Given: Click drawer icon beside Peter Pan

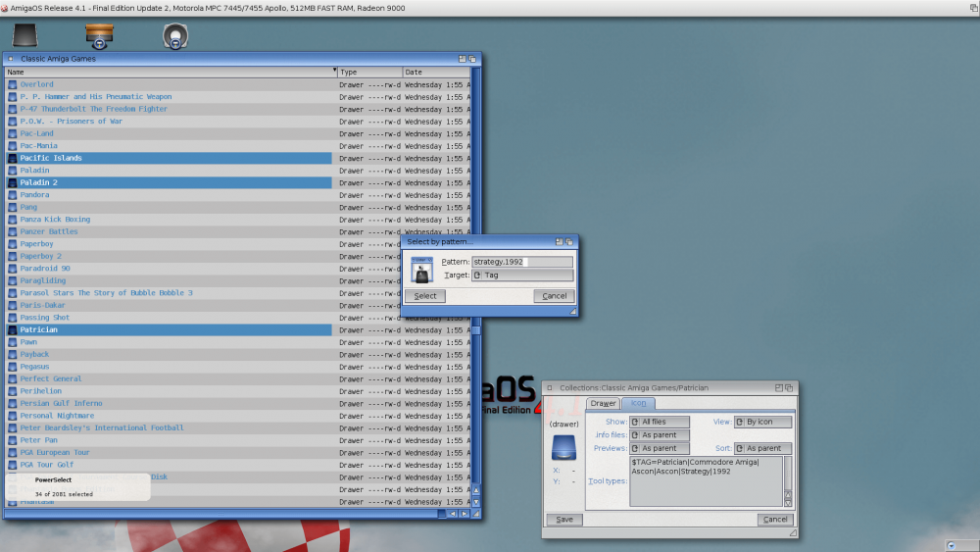Looking at the screenshot, I should point(13,440).
